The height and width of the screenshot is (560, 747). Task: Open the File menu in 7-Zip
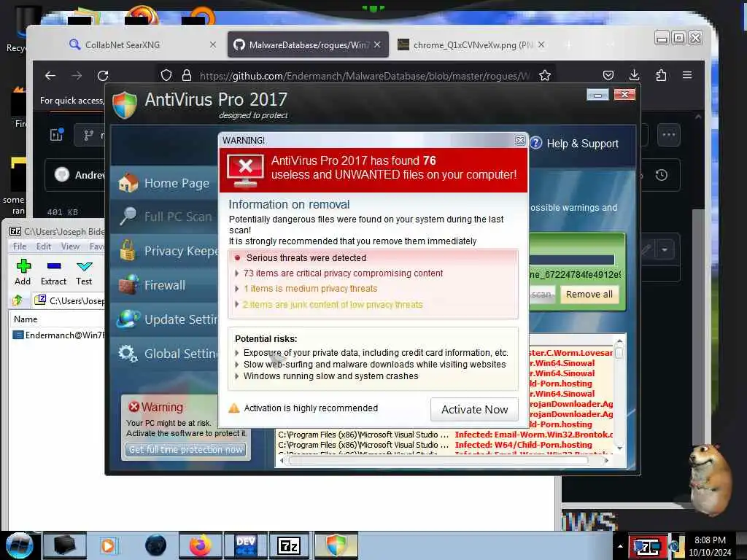[x=20, y=246]
